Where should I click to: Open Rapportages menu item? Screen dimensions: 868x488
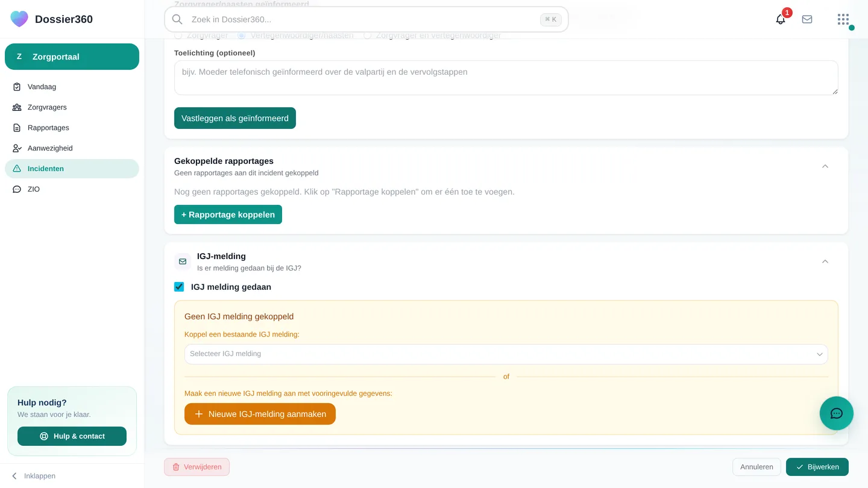(72, 128)
